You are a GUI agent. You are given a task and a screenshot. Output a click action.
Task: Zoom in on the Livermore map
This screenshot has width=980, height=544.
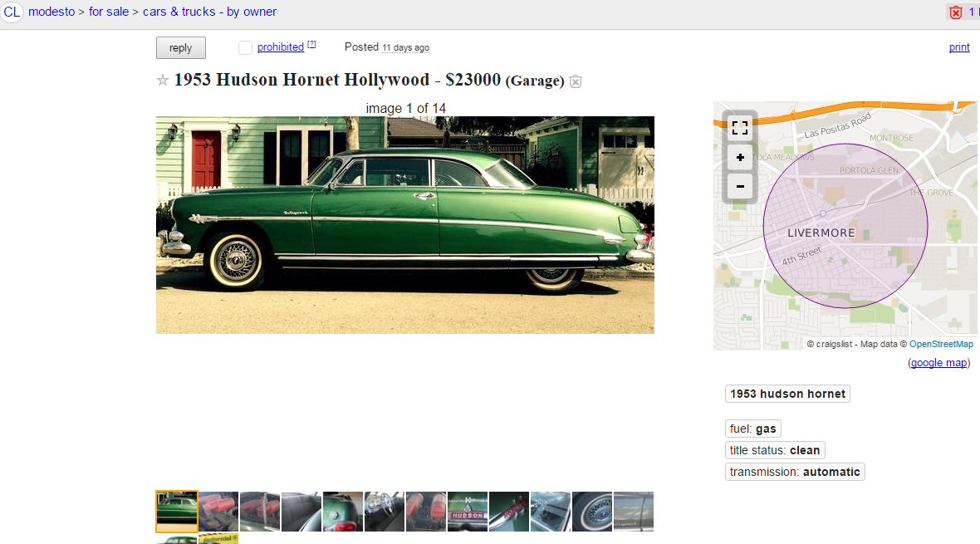coord(740,158)
